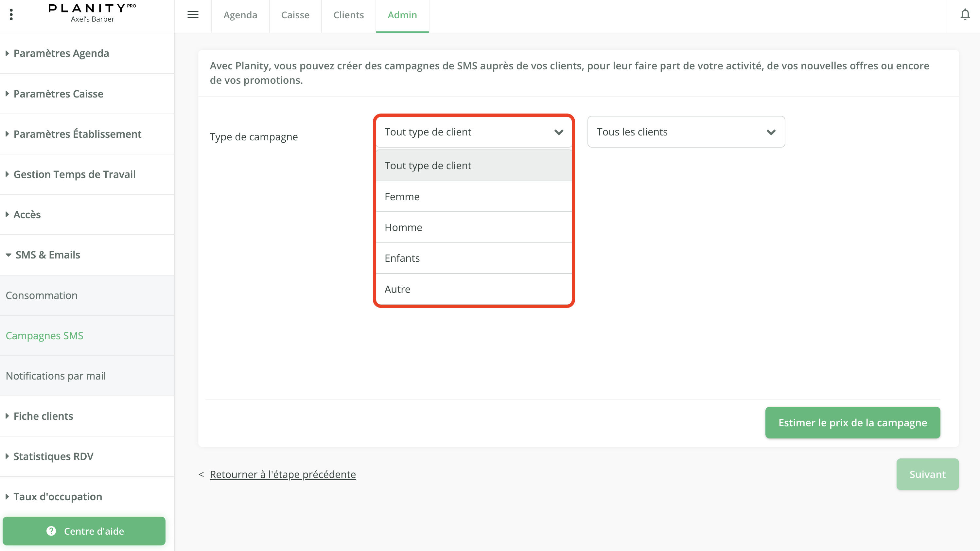This screenshot has width=980, height=551.
Task: Expand the Taux d'occupation section
Action: click(58, 497)
